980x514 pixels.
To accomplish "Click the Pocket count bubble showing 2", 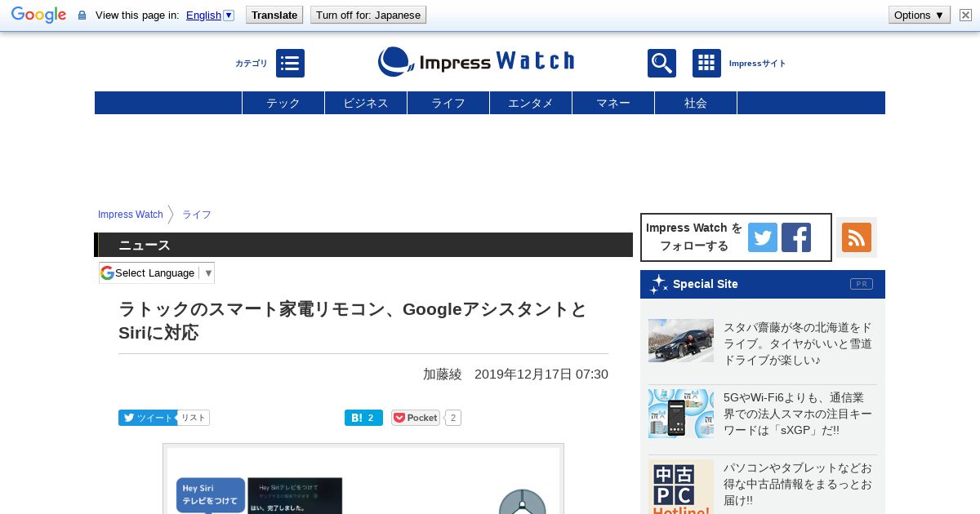I will coord(453,418).
